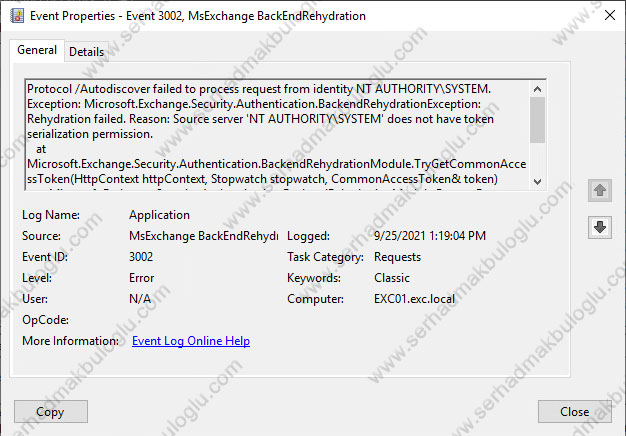
Task: Click the Logged date 9/25/2021 1:19:04 PM
Action: coord(430,236)
